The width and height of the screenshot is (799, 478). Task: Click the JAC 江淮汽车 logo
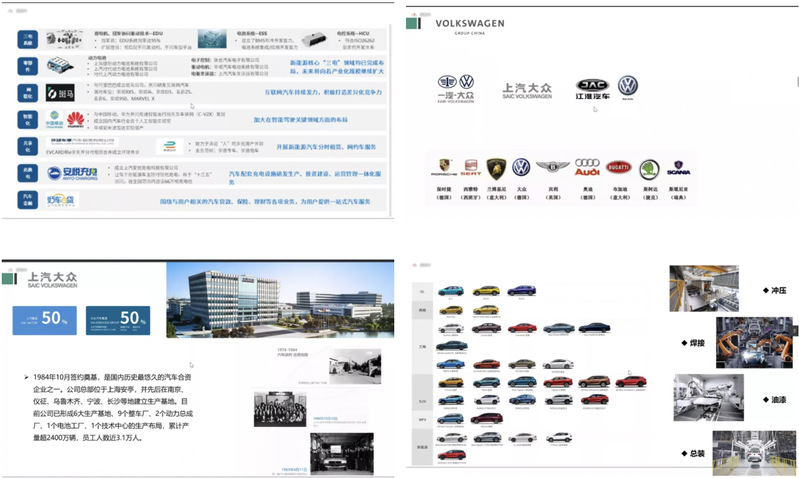pyautogui.click(x=592, y=89)
